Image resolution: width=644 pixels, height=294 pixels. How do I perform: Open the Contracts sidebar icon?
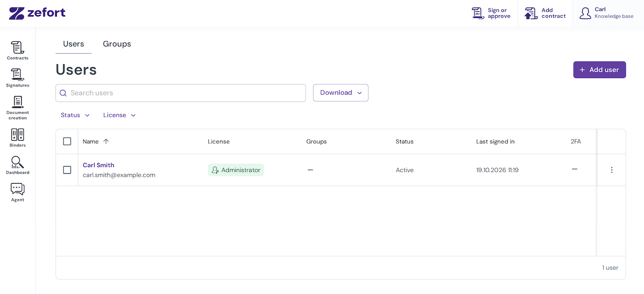click(18, 51)
